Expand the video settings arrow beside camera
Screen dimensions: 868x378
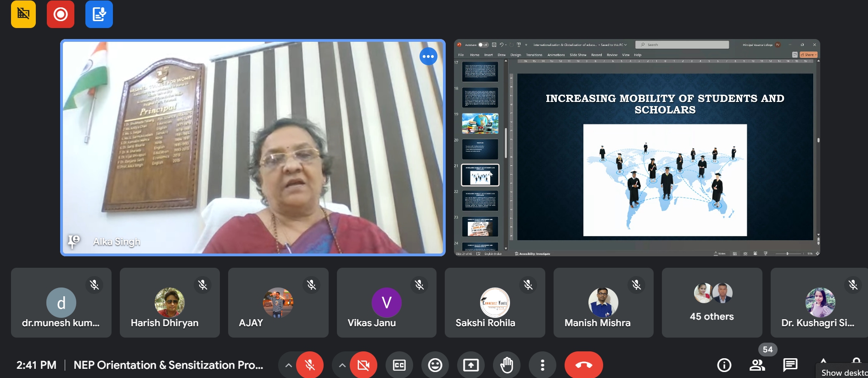coord(342,365)
